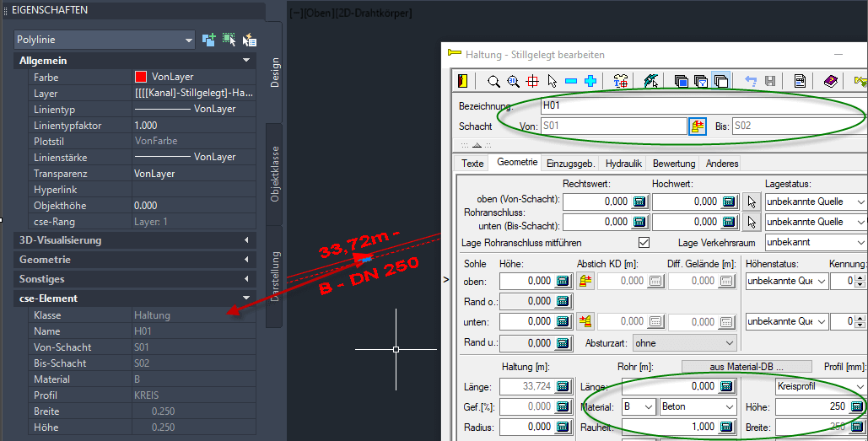Collapse the Allgemein properties section
Image resolution: width=868 pixels, height=441 pixels.
point(245,61)
